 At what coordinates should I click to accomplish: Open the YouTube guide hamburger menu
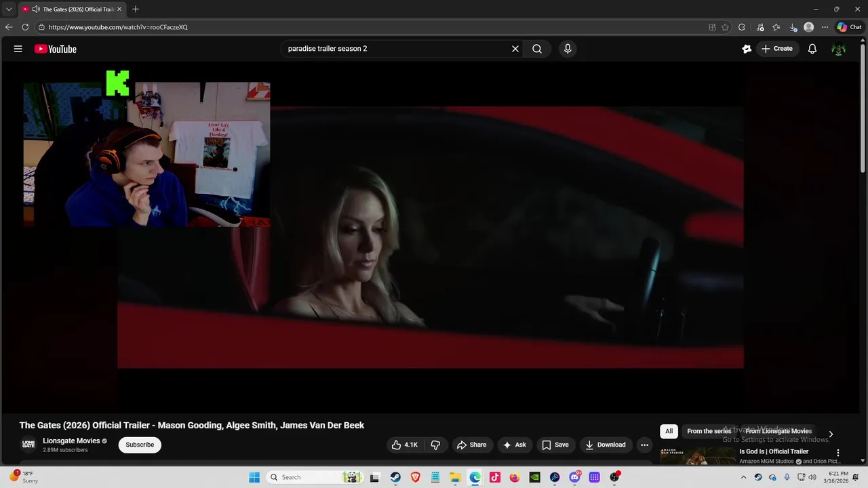click(x=18, y=49)
